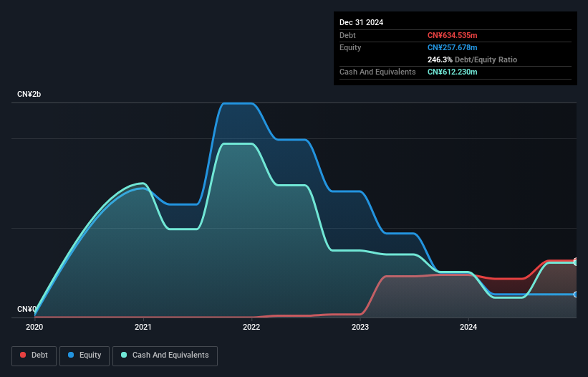Image resolution: width=588 pixels, height=377 pixels.
Task: Click the 2020 x-axis label
Action: tap(34, 327)
